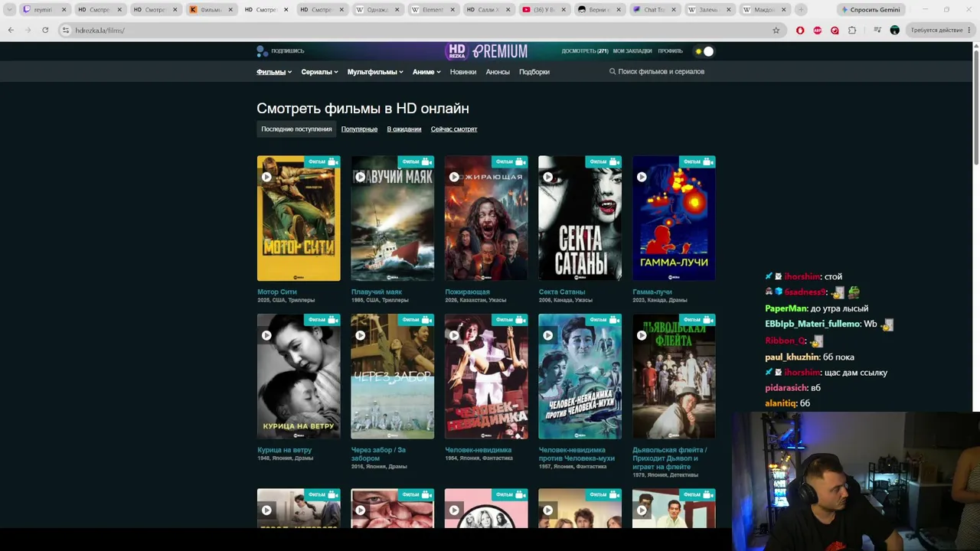Open the Курица на ветру title link

(x=285, y=450)
